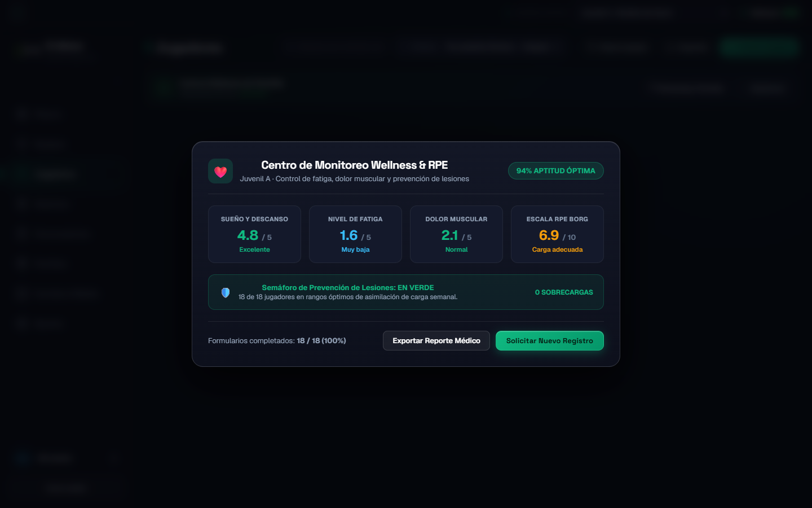Click the 94% APTITUD ÓPTIMA badge
The image size is (812, 508).
(x=556, y=170)
